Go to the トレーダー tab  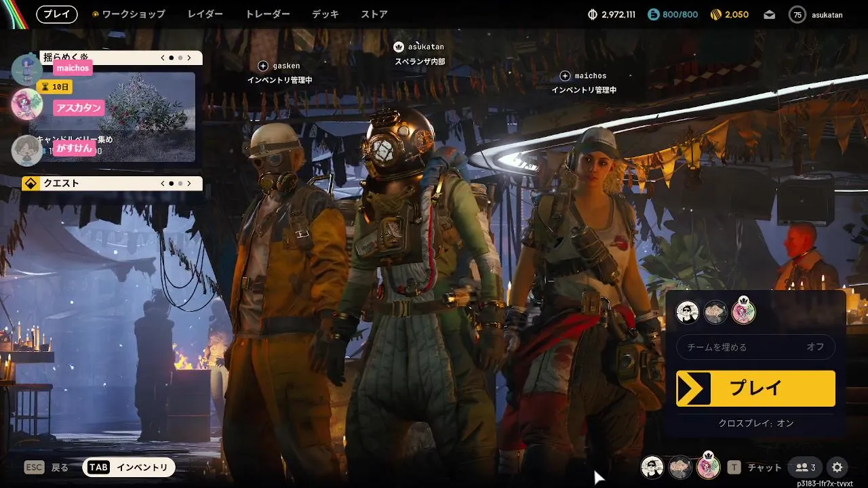268,14
